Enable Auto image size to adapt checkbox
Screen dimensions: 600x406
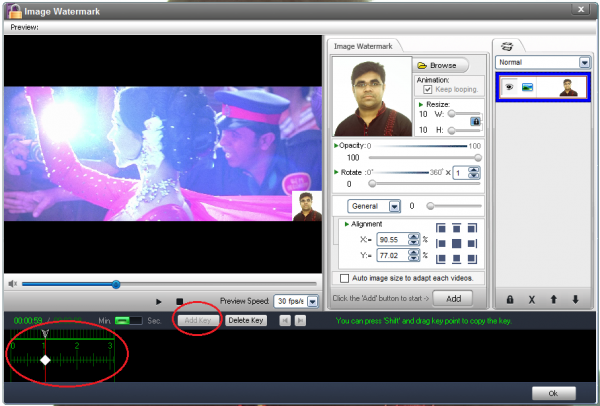pos(344,278)
